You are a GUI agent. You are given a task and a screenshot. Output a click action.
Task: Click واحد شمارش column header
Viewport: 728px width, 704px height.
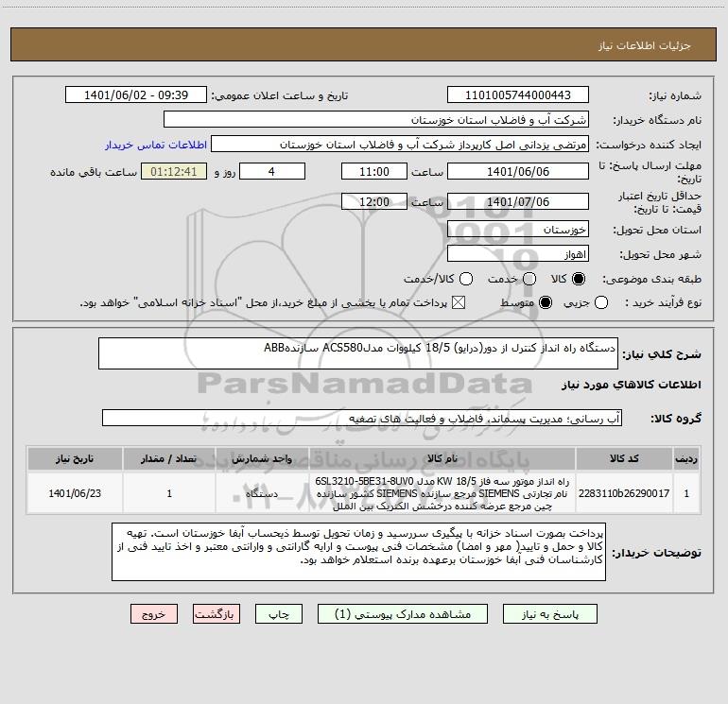point(262,458)
